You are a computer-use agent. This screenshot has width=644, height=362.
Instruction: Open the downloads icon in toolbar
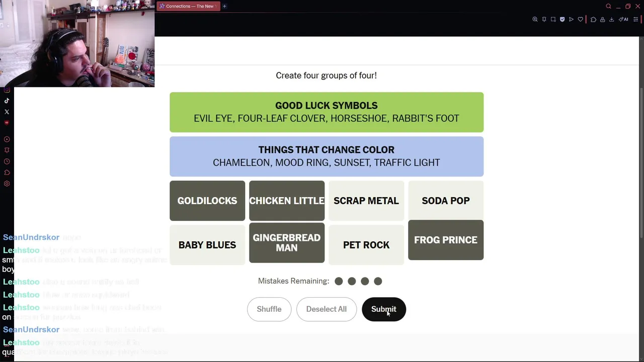tap(611, 19)
